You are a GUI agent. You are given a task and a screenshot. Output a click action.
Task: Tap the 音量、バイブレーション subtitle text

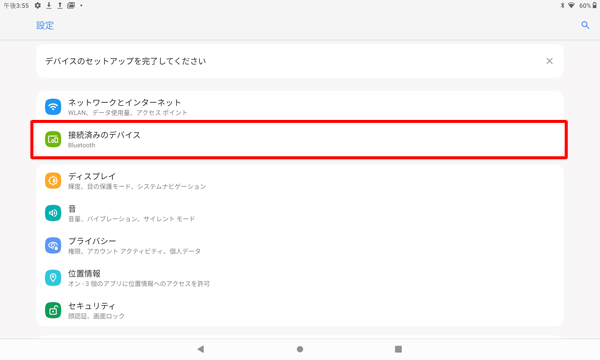click(x=131, y=219)
